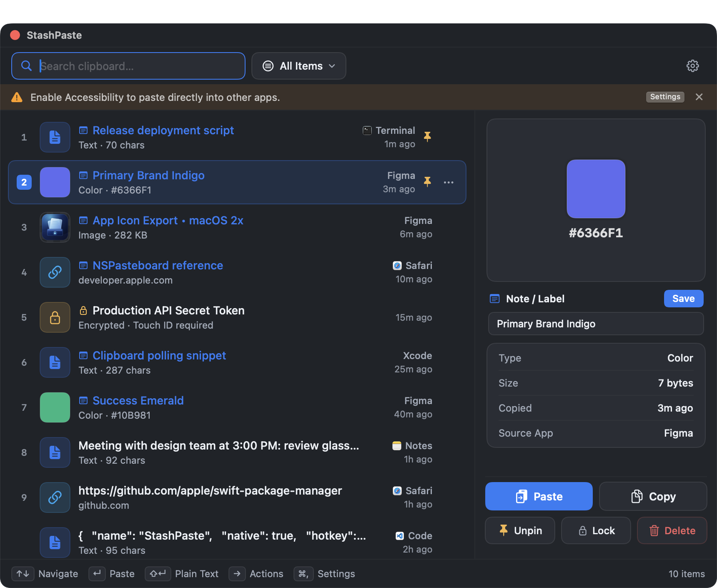Click small lock icon beside Production API title
The height and width of the screenshot is (588, 717).
(83, 310)
